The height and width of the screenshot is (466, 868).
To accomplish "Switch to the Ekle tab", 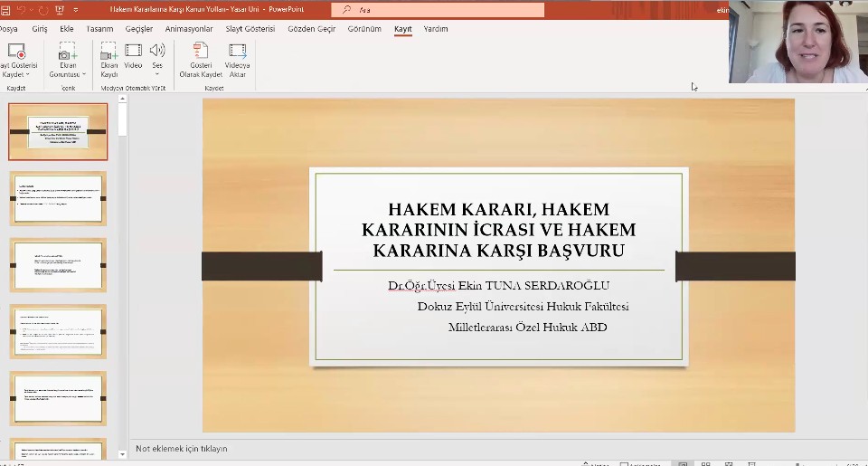I will click(66, 29).
